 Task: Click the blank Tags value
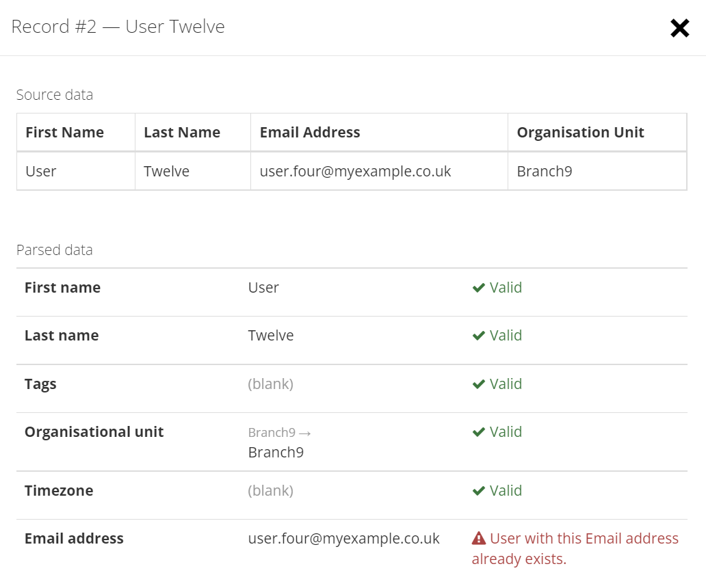pos(271,384)
